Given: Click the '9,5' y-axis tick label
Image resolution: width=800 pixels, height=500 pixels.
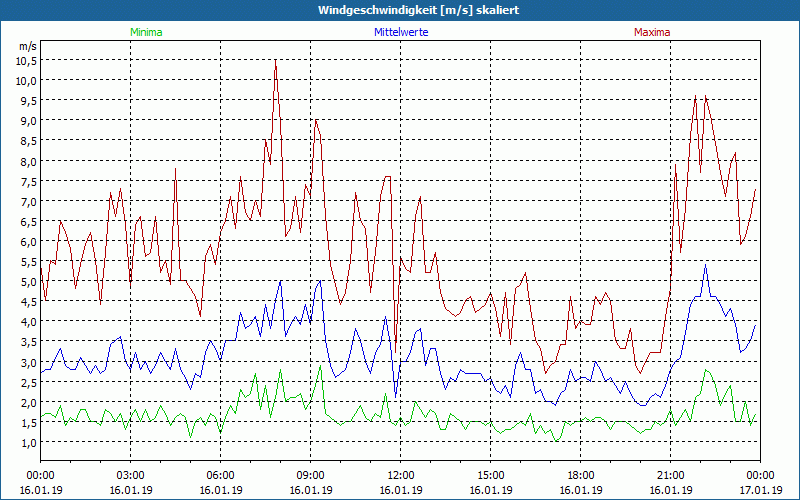Looking at the screenshot, I should pyautogui.click(x=29, y=101).
